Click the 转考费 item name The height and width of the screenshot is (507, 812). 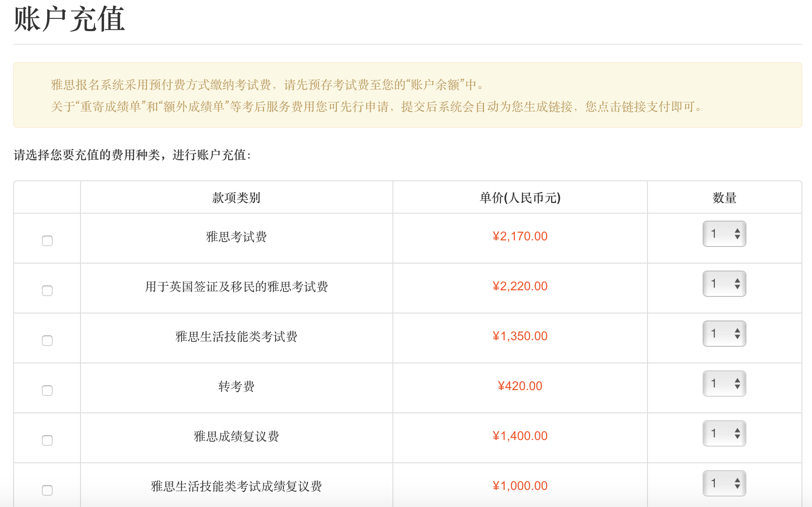236,386
